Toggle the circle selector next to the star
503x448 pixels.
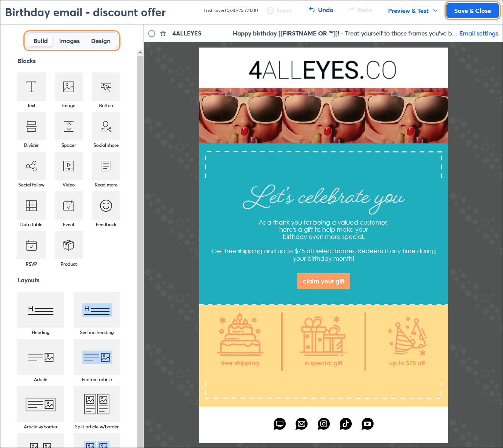pyautogui.click(x=152, y=34)
